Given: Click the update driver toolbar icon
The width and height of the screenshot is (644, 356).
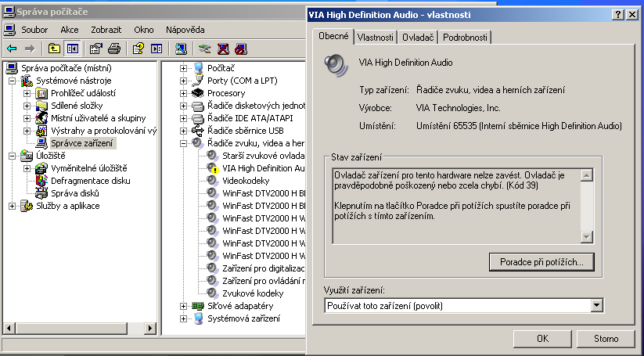Looking at the screenshot, I should tap(204, 49).
